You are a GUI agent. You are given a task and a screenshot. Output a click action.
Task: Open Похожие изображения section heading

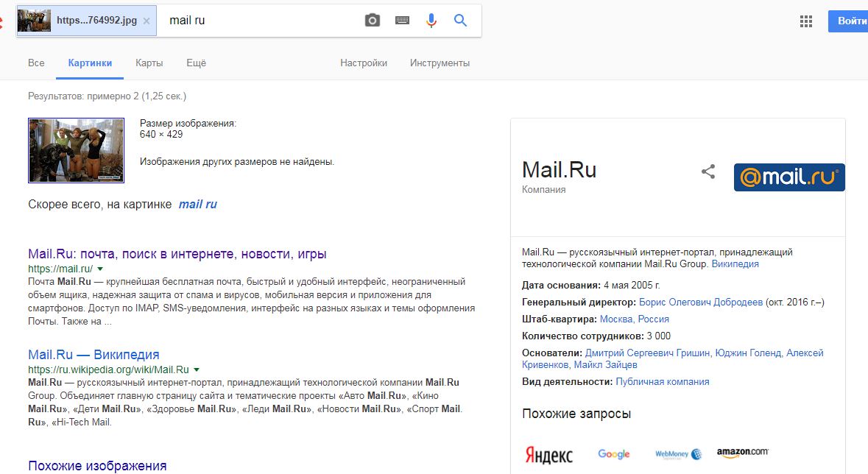click(97, 466)
